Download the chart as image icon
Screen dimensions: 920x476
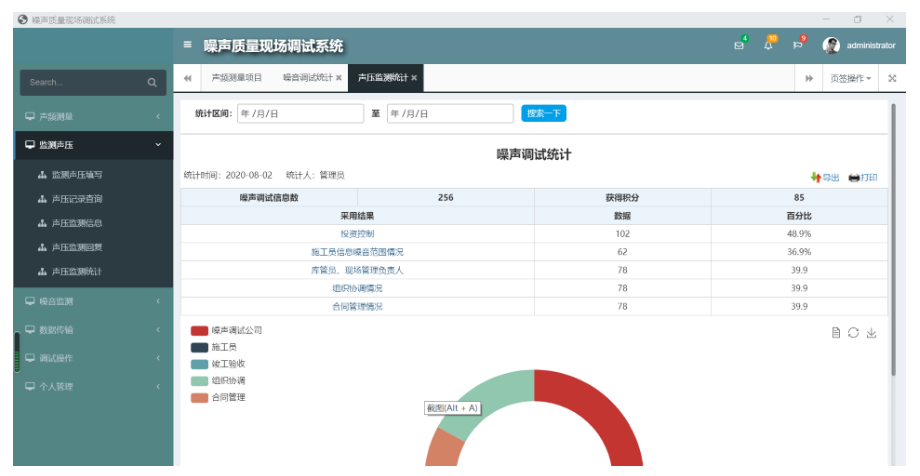[x=871, y=333]
